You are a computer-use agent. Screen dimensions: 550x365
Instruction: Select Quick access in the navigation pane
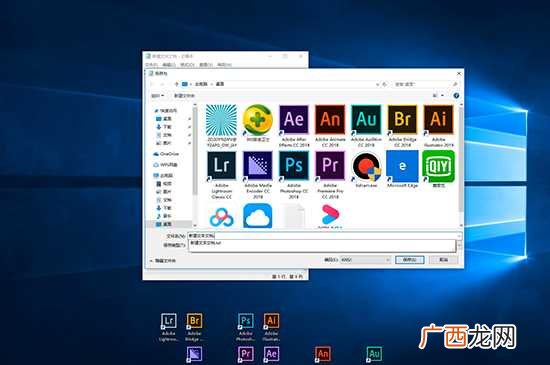coord(165,111)
